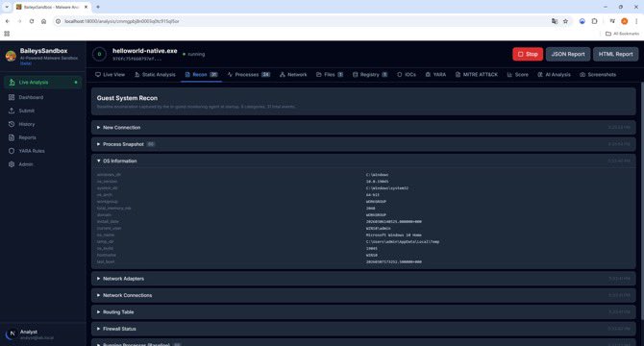Viewport: 644px width, 346px height.
Task: Open the apps grid in bookmarks bar
Action: point(7,34)
